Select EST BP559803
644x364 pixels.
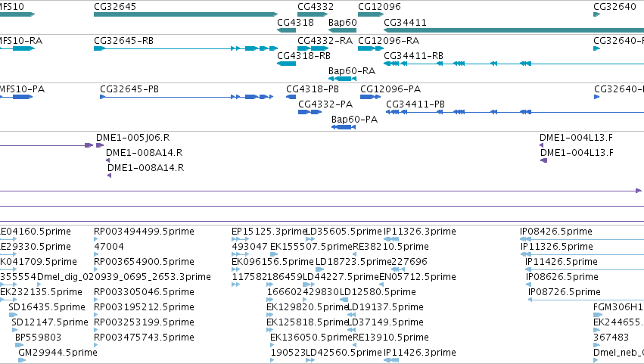[x=38, y=338]
